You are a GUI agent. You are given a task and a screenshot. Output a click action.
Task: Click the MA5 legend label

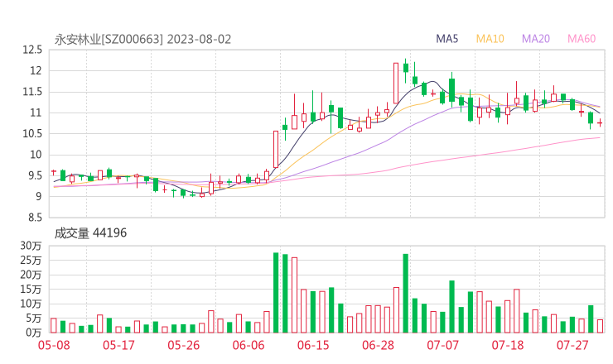pyautogui.click(x=446, y=39)
